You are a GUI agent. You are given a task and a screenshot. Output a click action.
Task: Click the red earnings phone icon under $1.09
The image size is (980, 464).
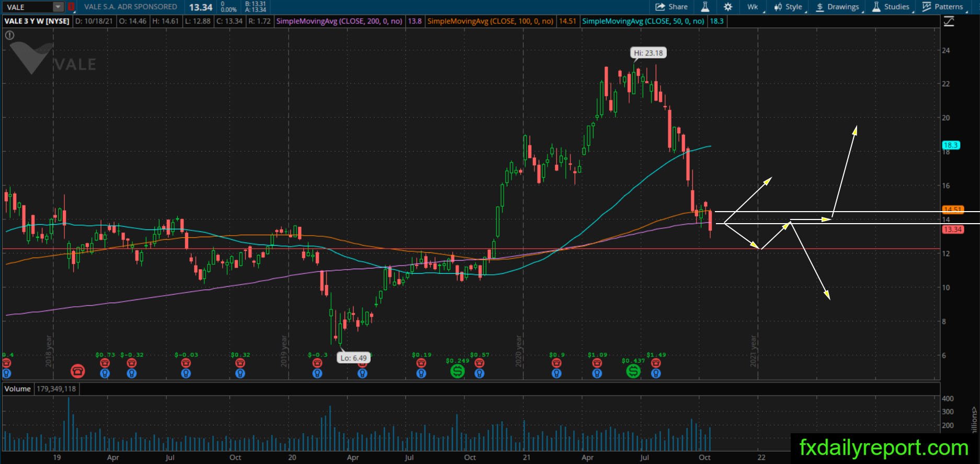(597, 363)
